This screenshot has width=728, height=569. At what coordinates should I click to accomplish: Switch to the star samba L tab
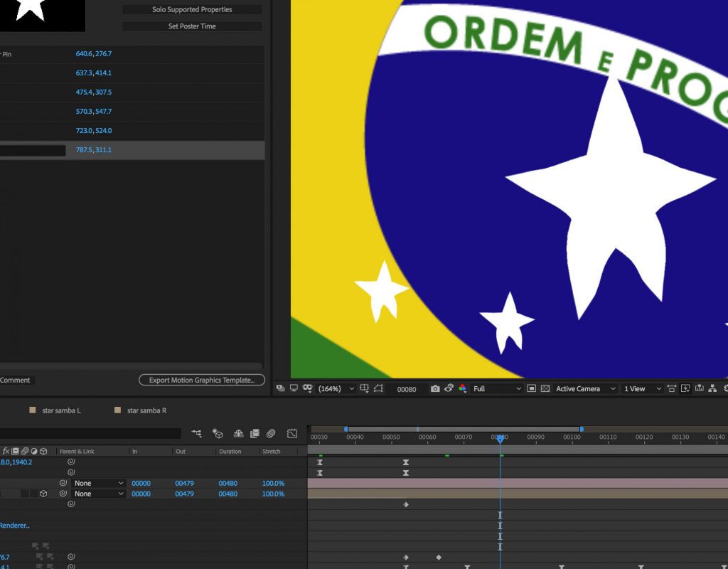[61, 410]
